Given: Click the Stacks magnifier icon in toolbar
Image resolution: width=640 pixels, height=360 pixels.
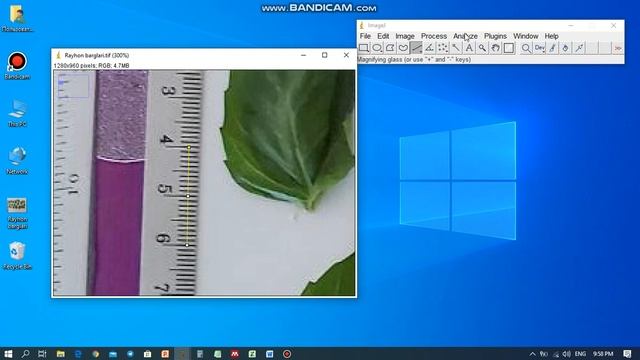Looking at the screenshot, I should 526,48.
